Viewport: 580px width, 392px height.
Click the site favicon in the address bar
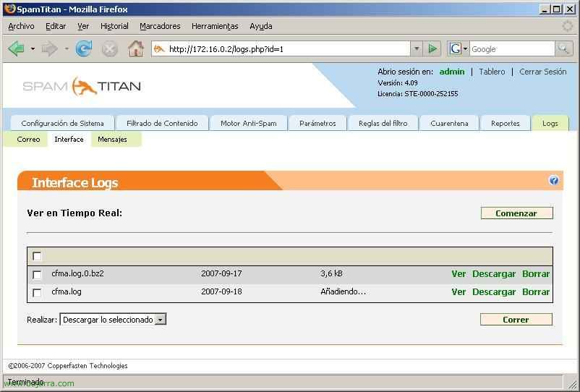(x=159, y=48)
